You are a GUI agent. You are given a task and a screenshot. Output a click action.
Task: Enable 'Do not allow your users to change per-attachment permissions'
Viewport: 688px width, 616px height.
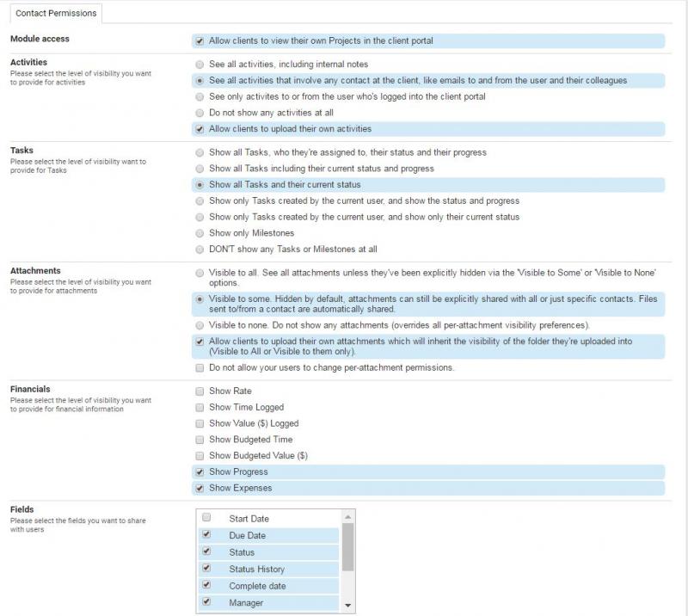[200, 368]
